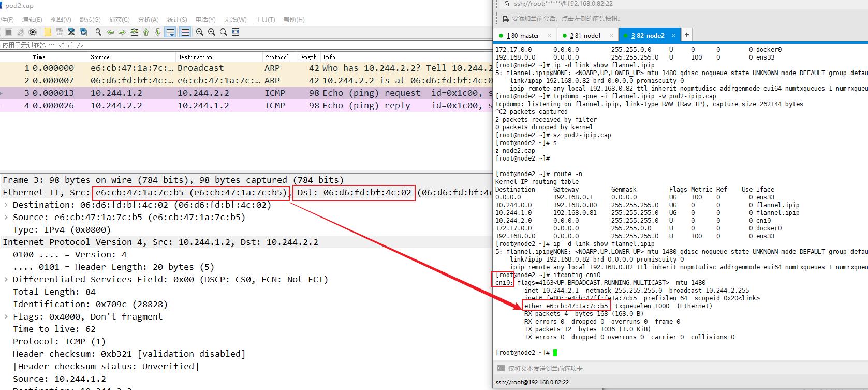Open the 跳转(G) menu
This screenshot has height=390, width=868.
click(x=90, y=20)
